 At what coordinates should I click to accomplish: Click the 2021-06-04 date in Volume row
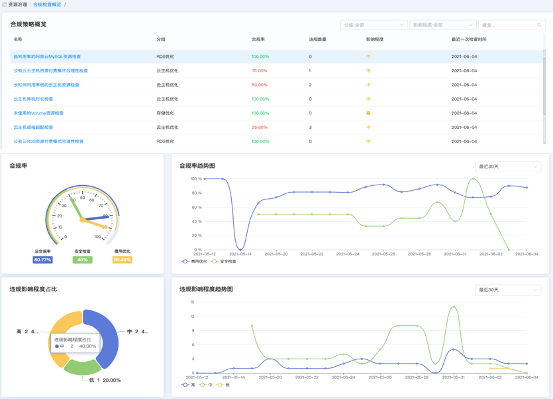[x=464, y=113]
